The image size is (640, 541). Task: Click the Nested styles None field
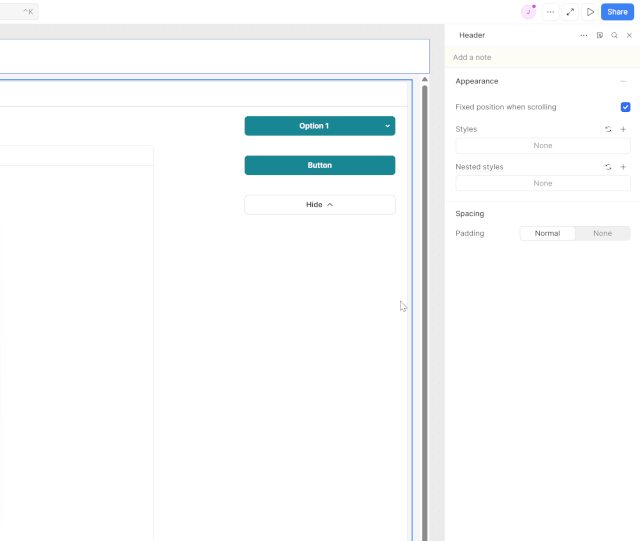543,183
